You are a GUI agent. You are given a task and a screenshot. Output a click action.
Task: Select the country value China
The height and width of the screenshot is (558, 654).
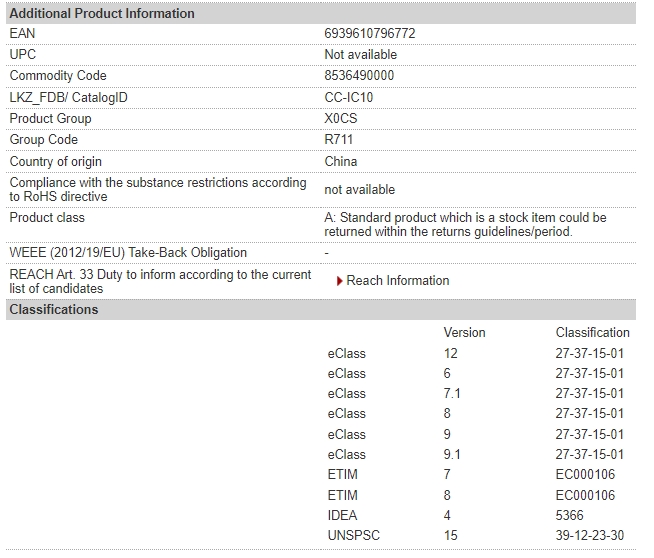tap(341, 161)
